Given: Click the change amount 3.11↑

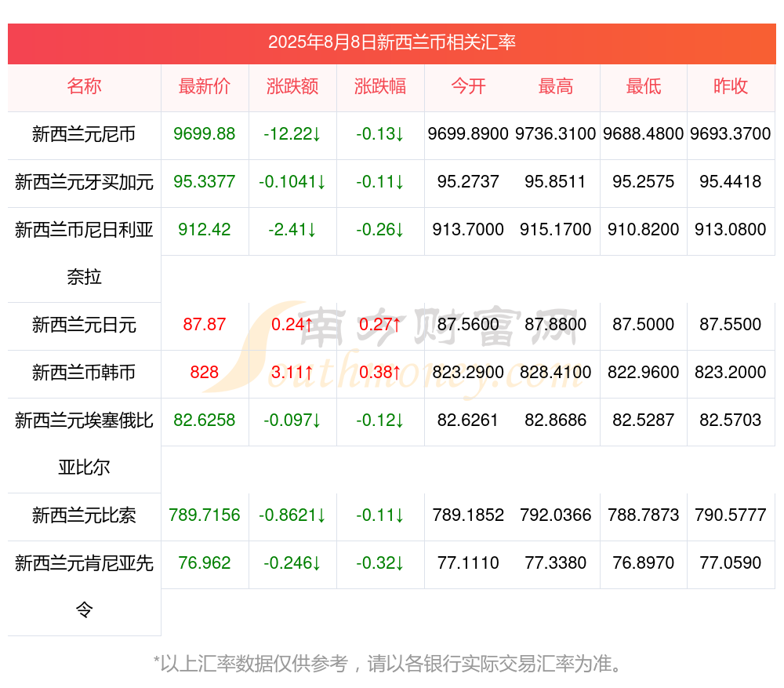Looking at the screenshot, I should coord(292,372).
